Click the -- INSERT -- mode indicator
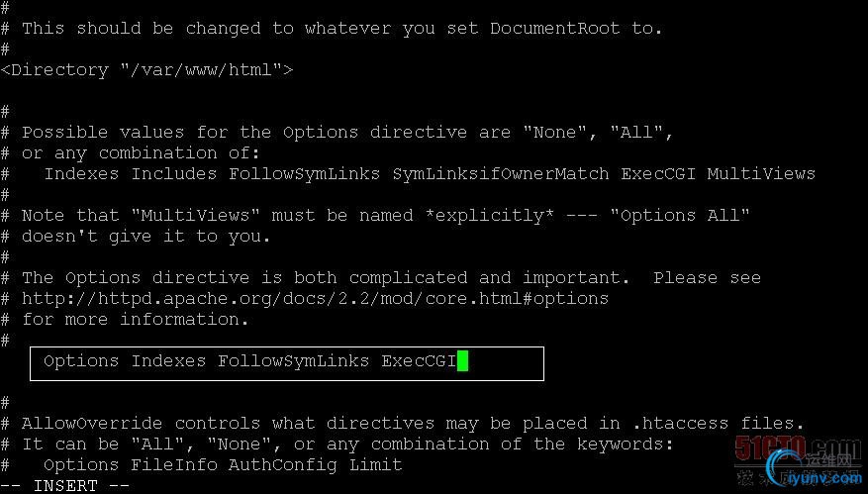 coord(65,485)
